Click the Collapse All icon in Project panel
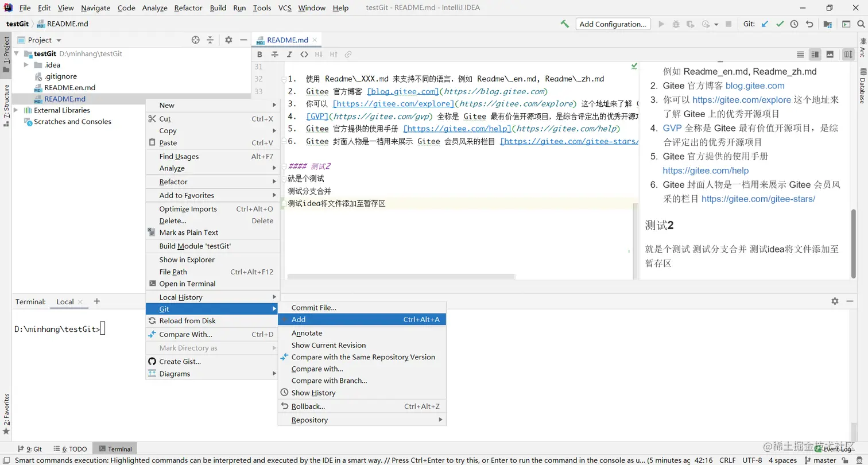868x465 pixels. click(x=210, y=40)
